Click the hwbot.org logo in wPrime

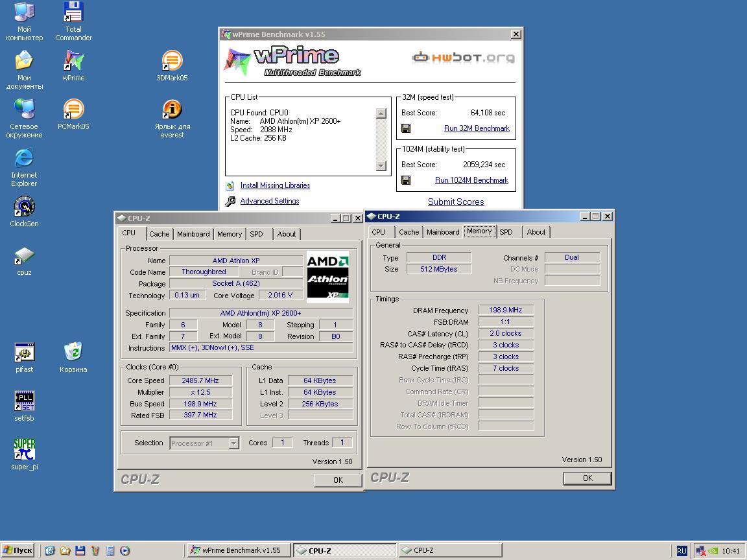(464, 58)
